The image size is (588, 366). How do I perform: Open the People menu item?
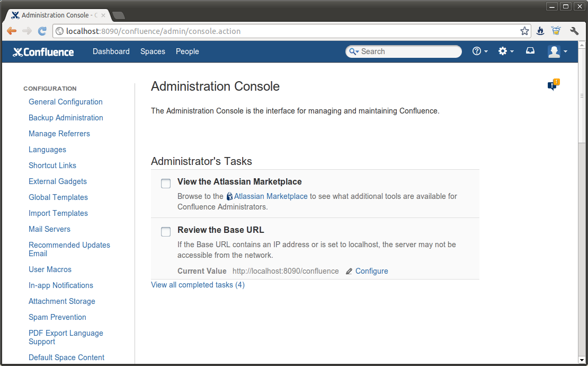coord(188,51)
